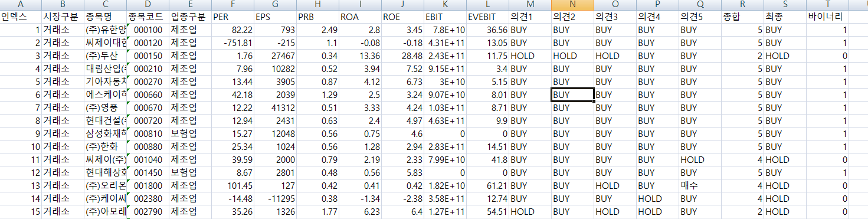Click the PER header cell
This screenshot has height=219, width=868.
(x=234, y=17)
